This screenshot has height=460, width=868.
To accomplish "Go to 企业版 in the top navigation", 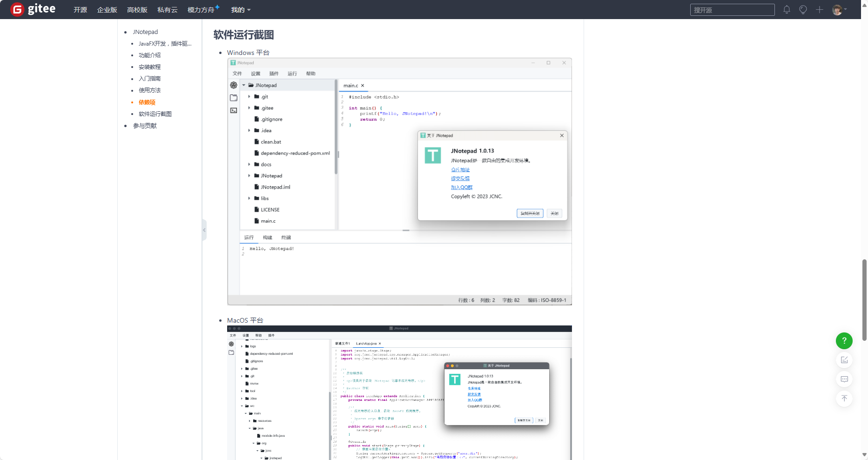I will pos(107,10).
